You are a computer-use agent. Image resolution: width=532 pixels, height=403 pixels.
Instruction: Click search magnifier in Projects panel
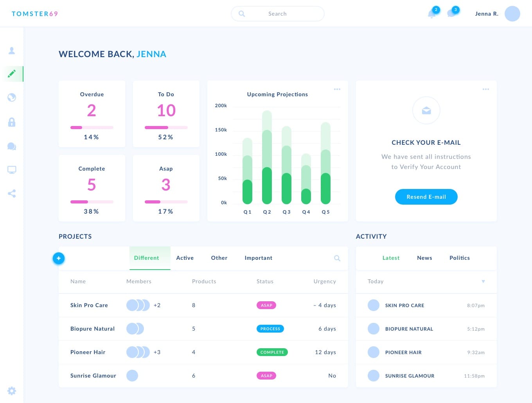click(x=337, y=258)
